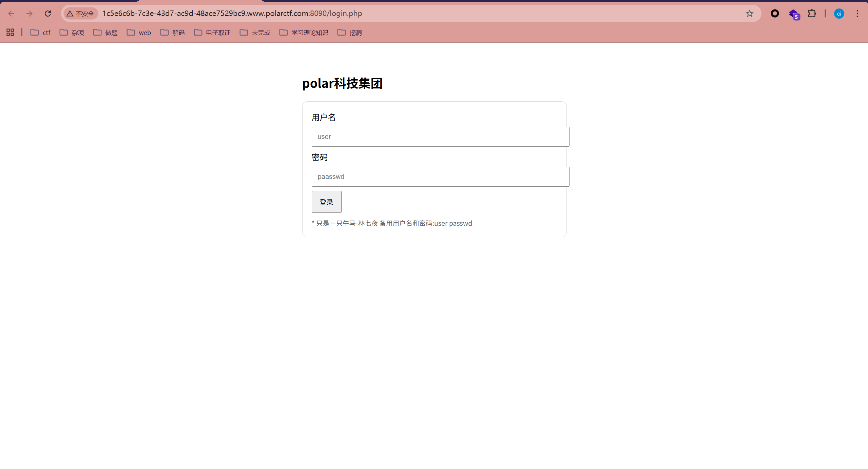868x469 pixels.
Task: Expand the 杂项 bookmark folder
Action: tap(72, 33)
